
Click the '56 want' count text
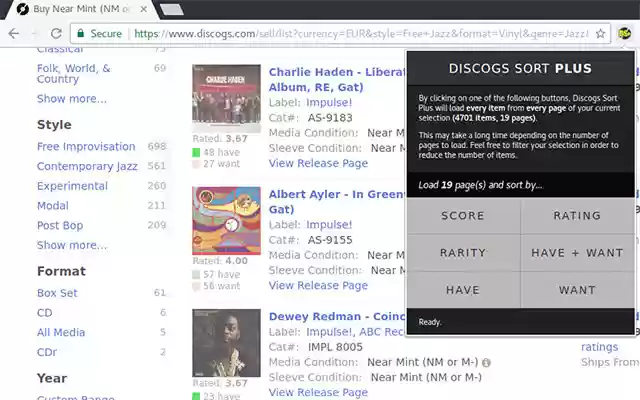point(221,286)
